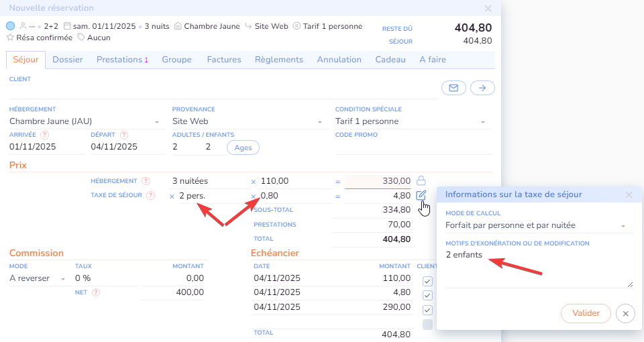Click the help icon next to Arrivée
This screenshot has height=342, width=644.
pyautogui.click(x=44, y=135)
